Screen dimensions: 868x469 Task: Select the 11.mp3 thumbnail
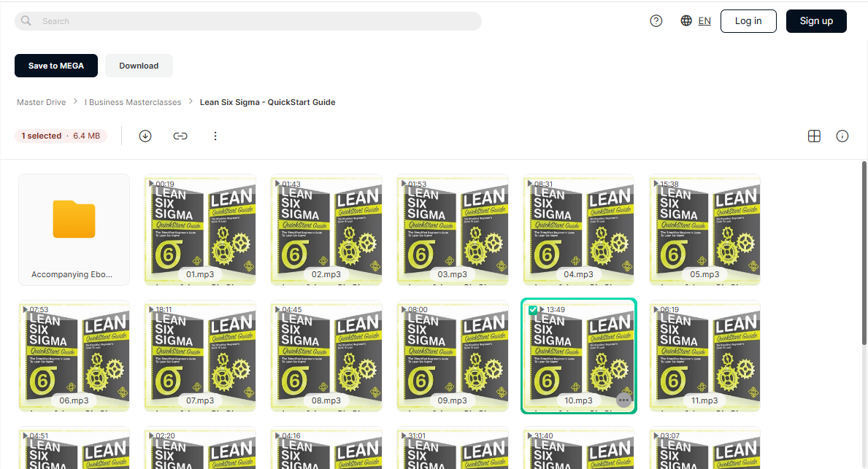coord(705,356)
